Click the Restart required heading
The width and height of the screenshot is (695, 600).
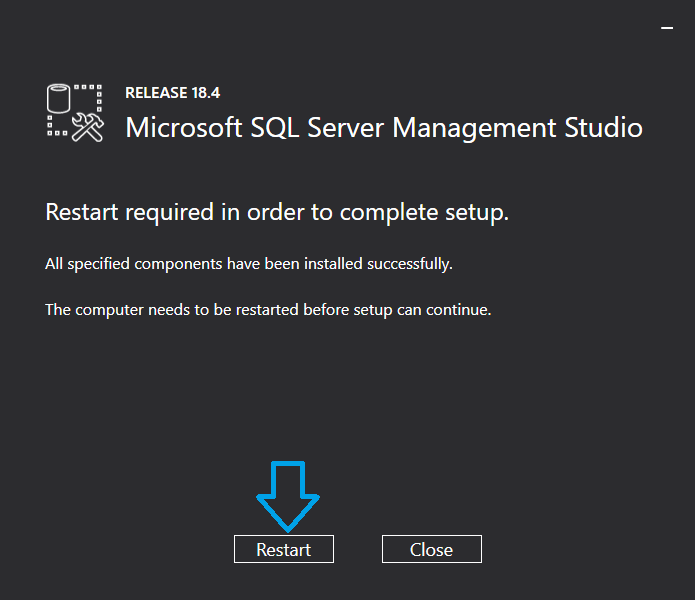click(x=277, y=213)
